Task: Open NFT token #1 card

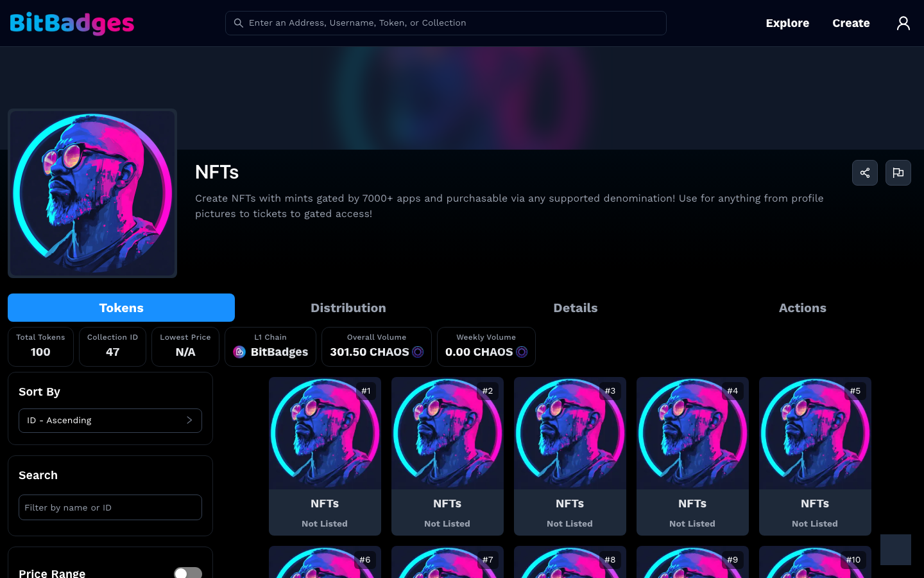Action: pyautogui.click(x=325, y=456)
